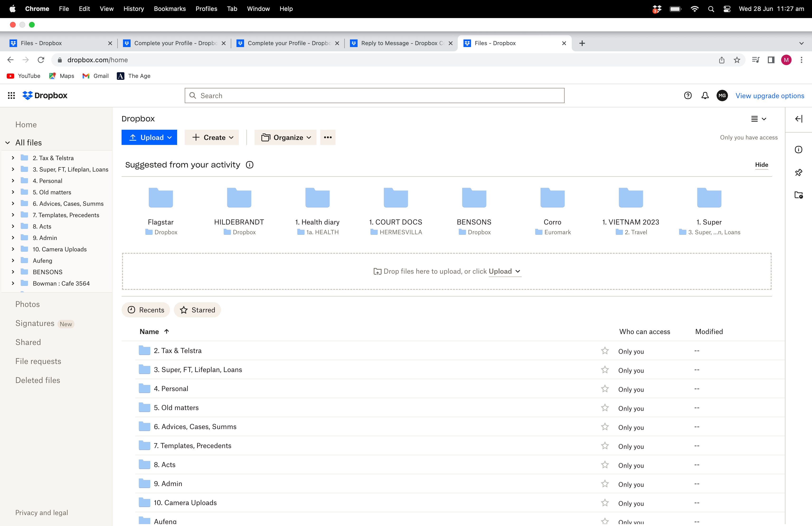Select the Recents filter chip

pyautogui.click(x=146, y=310)
